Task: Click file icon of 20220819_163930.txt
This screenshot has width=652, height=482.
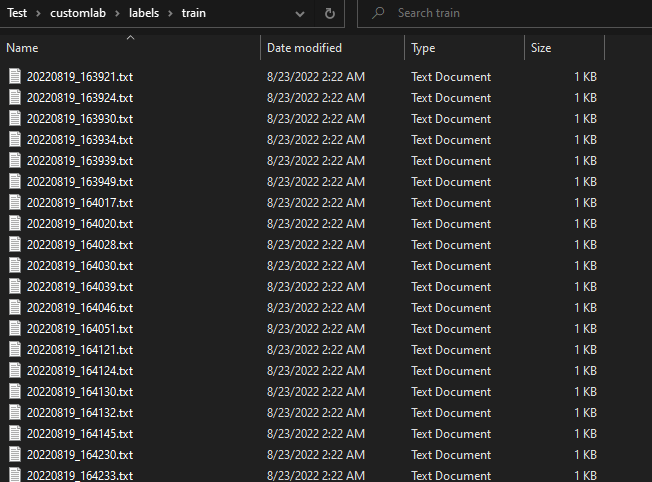Action: click(x=15, y=119)
